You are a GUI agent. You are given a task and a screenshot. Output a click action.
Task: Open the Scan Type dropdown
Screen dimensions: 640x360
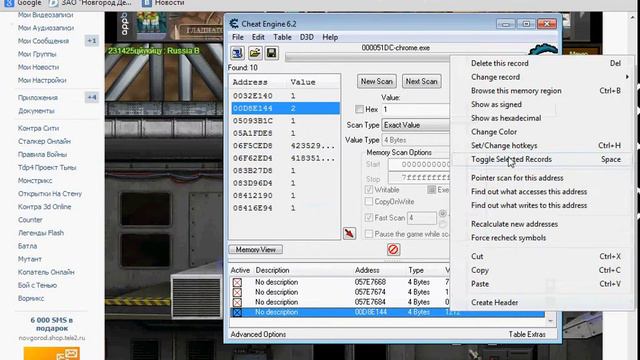pos(416,125)
